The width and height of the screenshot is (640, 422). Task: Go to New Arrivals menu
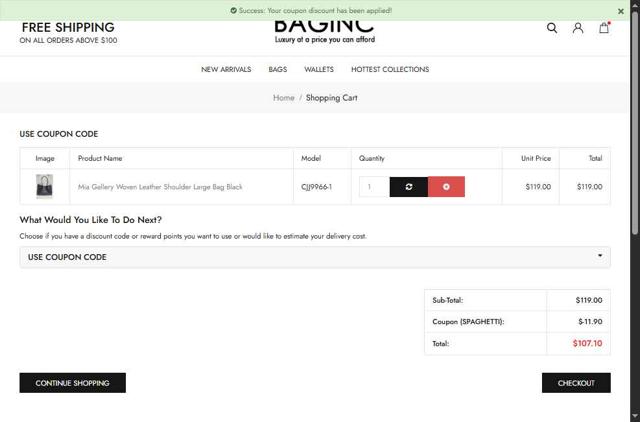coord(226,69)
